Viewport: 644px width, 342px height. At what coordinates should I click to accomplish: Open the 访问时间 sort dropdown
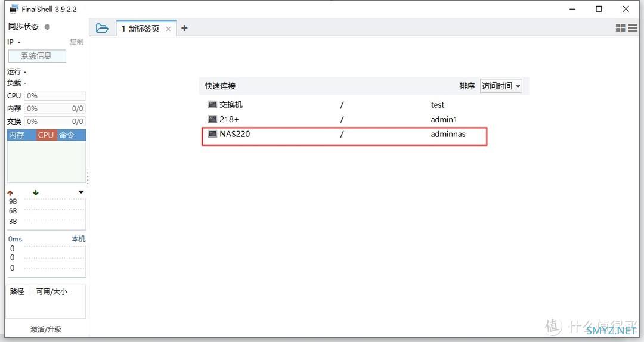click(501, 86)
